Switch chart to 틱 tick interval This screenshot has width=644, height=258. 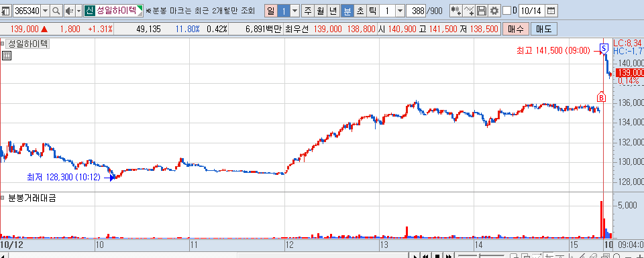pyautogui.click(x=372, y=11)
